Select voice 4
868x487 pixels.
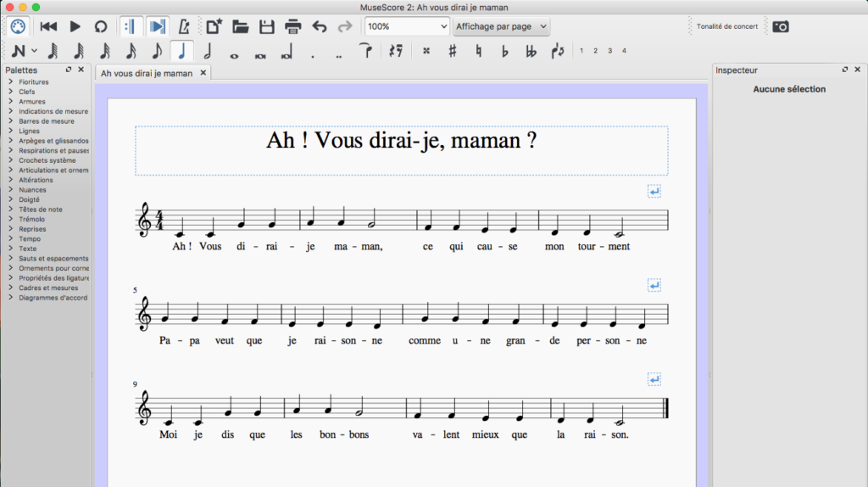coord(624,51)
